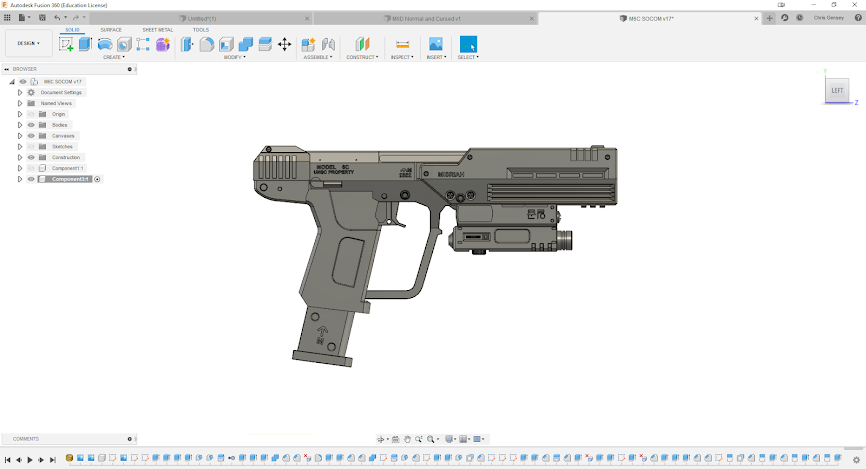Viewport: 866px width, 469px height.
Task: Click the Extrude tool icon
Action: coord(85,44)
